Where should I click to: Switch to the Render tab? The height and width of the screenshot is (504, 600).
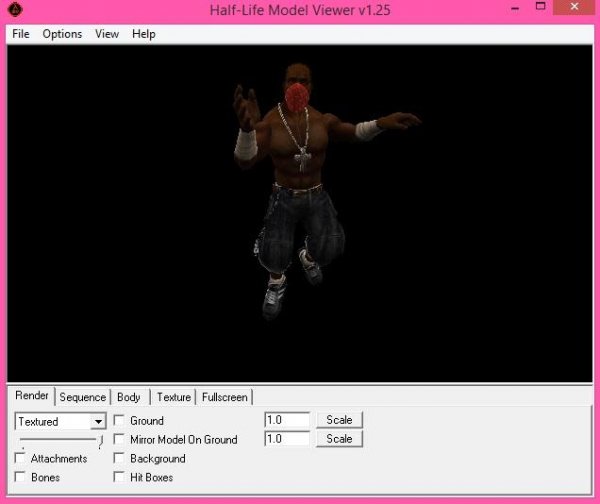point(32,395)
